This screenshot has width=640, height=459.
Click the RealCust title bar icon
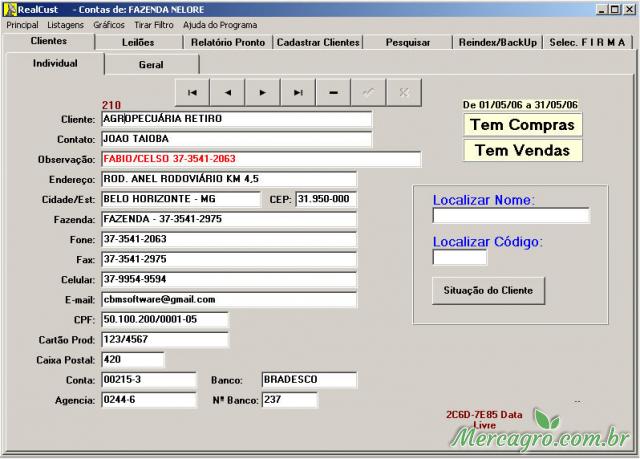coord(10,9)
